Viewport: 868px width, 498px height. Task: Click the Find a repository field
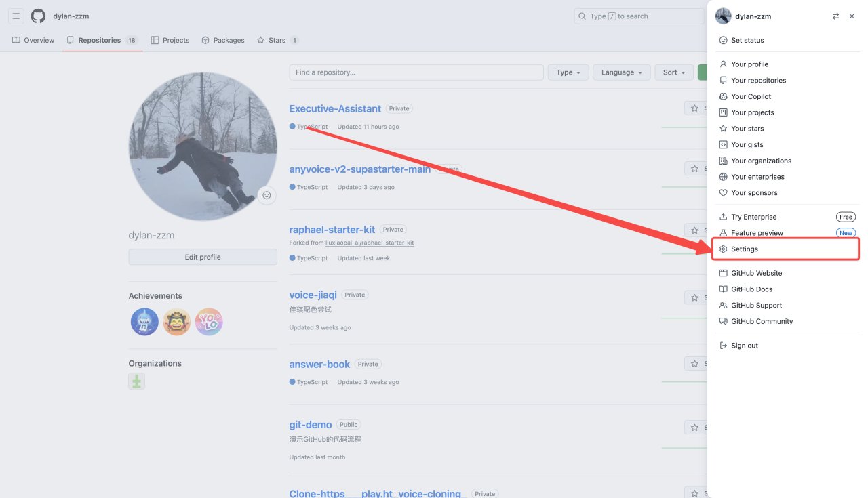point(416,72)
